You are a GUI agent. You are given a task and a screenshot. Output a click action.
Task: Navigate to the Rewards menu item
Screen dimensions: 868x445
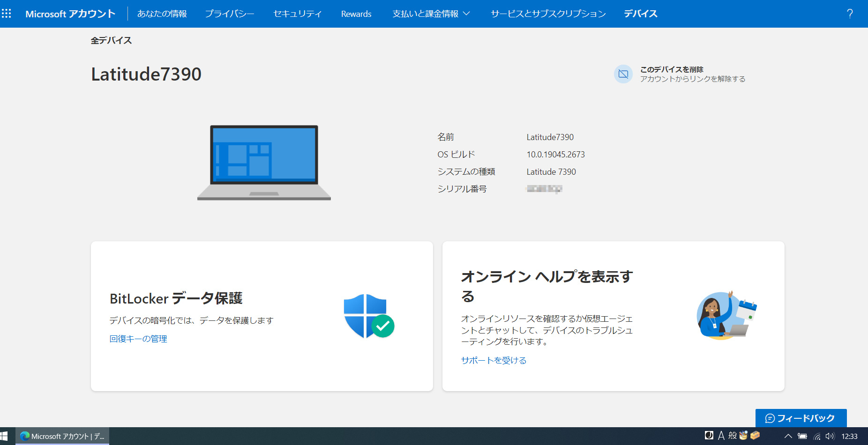[x=356, y=14]
